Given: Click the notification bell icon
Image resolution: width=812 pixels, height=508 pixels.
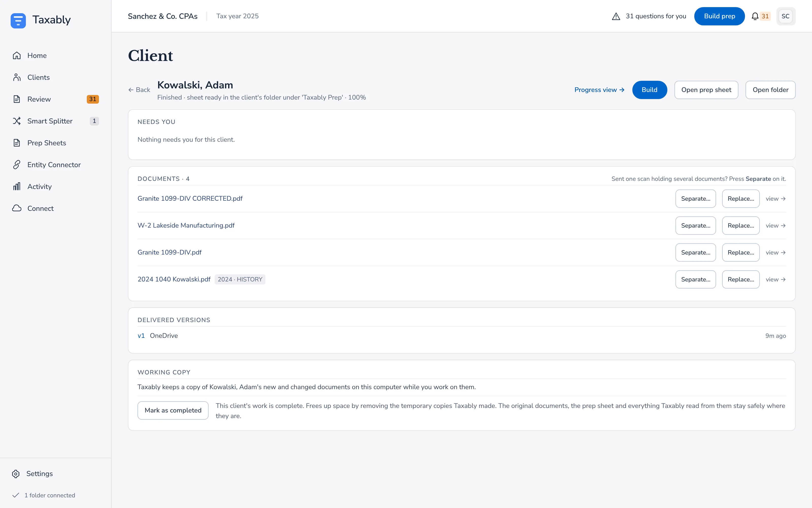Looking at the screenshot, I should 755,16.
